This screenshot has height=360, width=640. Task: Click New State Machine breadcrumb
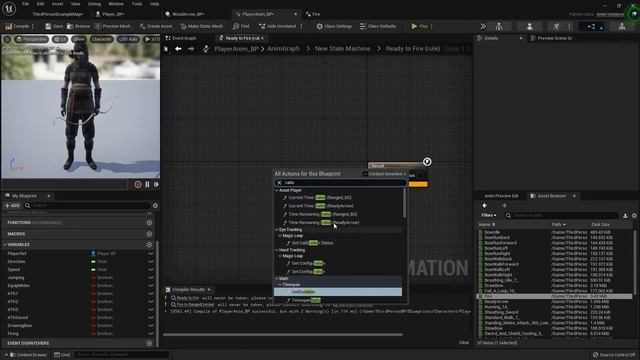(342, 49)
